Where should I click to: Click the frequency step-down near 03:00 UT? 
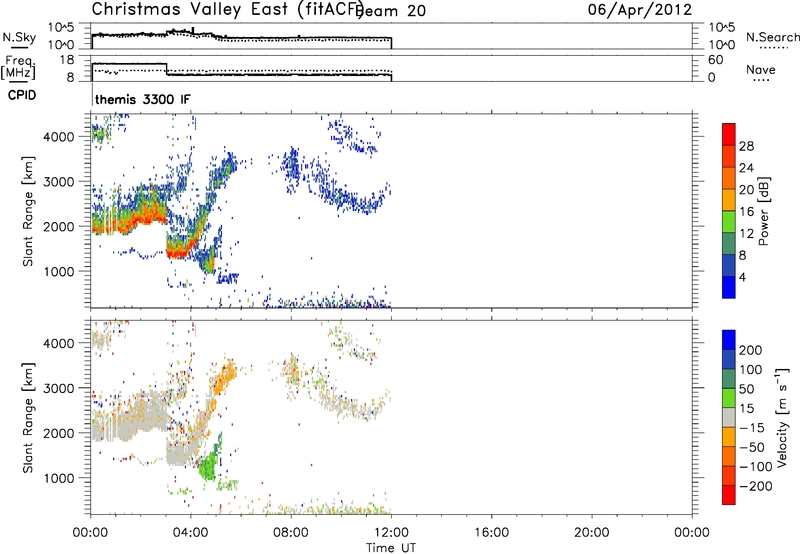(167, 69)
